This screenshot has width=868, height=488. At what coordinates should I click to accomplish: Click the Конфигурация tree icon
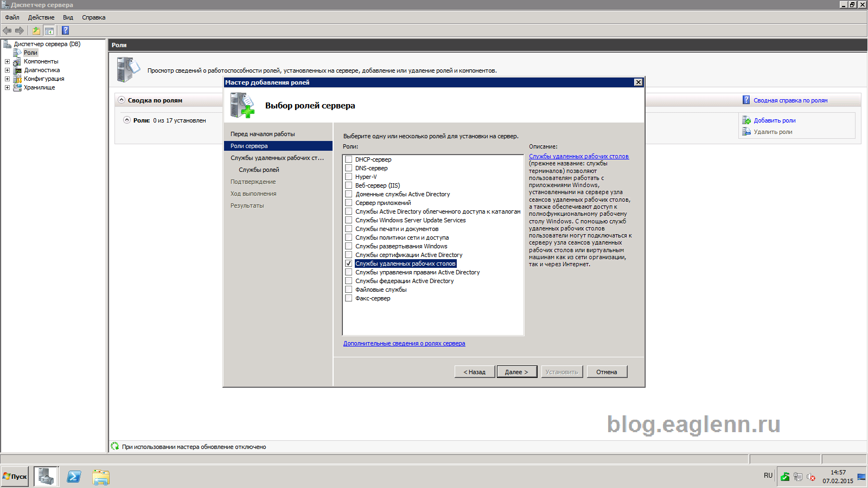click(x=17, y=79)
